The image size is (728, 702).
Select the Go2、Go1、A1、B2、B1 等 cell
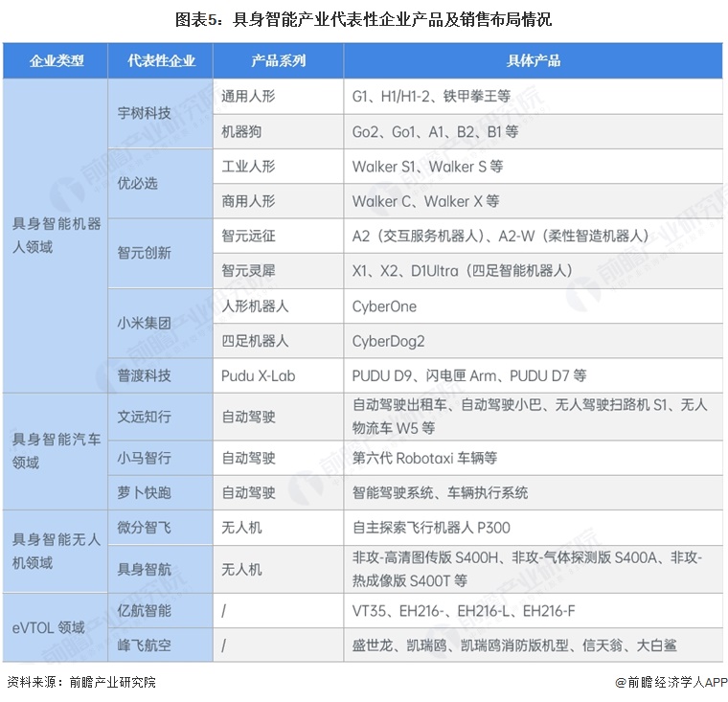pos(533,131)
